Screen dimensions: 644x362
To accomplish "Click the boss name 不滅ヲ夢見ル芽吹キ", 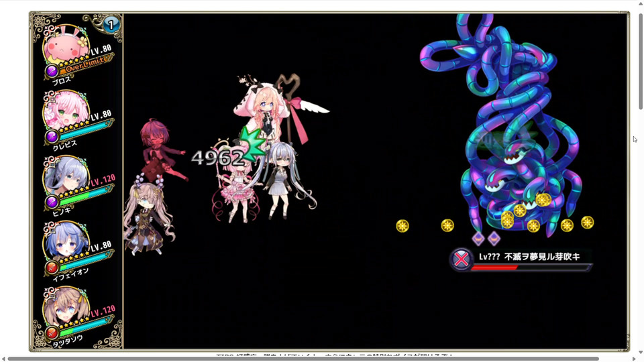I will click(x=542, y=257).
